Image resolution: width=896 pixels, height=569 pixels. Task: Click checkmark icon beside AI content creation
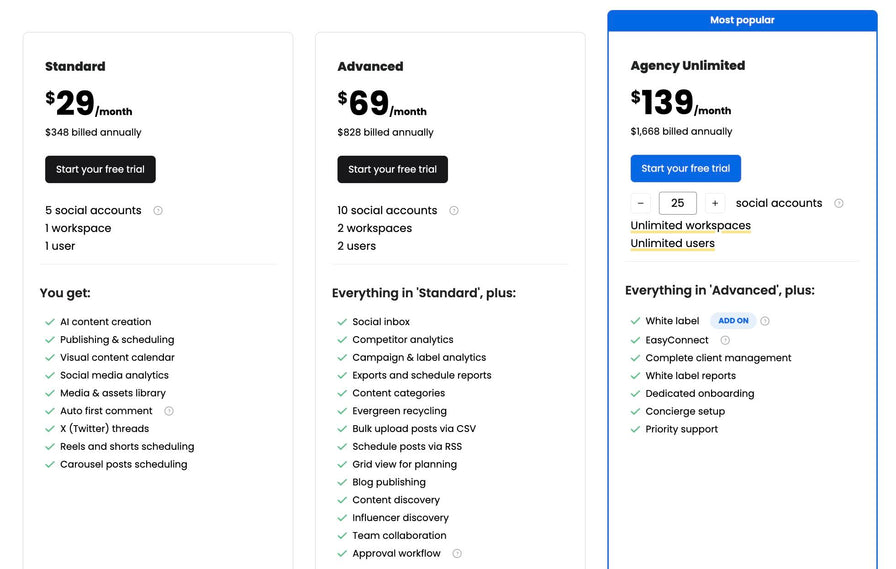click(50, 322)
